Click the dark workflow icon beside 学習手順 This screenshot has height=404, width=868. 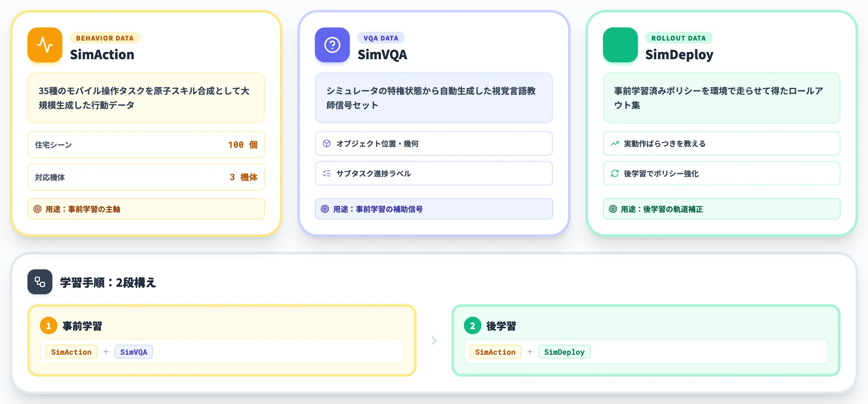coord(40,282)
